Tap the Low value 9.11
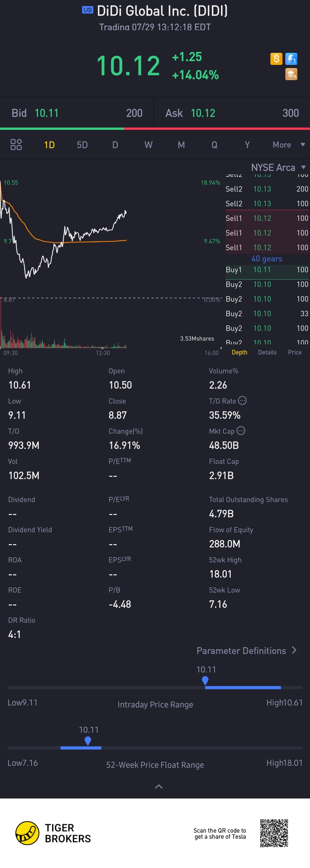Screen dimensions: 310x868 tap(17, 415)
